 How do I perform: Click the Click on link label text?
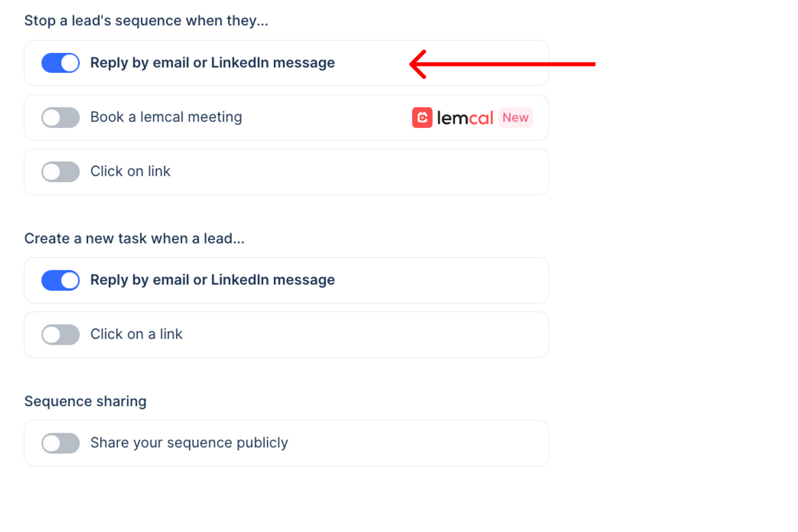(130, 172)
